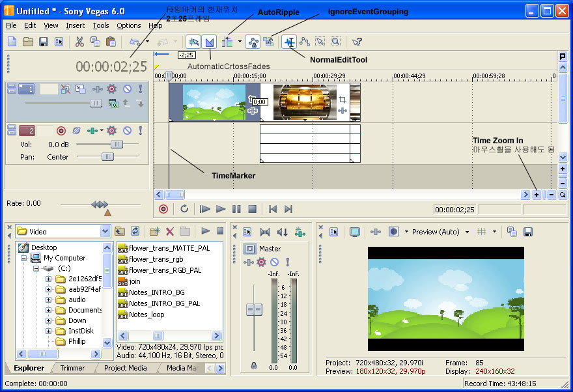This screenshot has height=392, width=573.
Task: Open the File menu
Action: (x=11, y=25)
